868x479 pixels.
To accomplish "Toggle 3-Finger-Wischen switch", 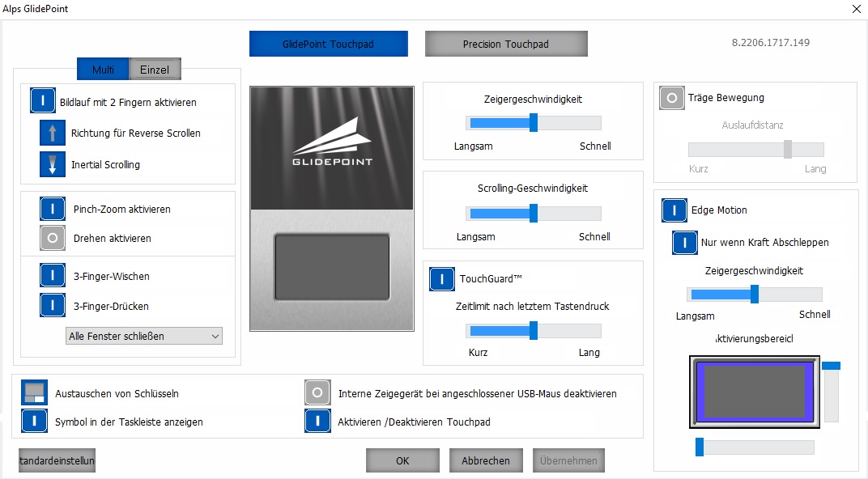I will tap(53, 275).
